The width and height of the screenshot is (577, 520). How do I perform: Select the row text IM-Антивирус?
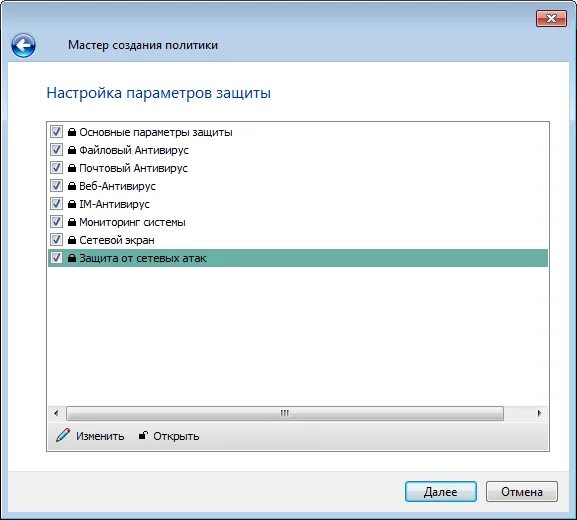point(114,204)
